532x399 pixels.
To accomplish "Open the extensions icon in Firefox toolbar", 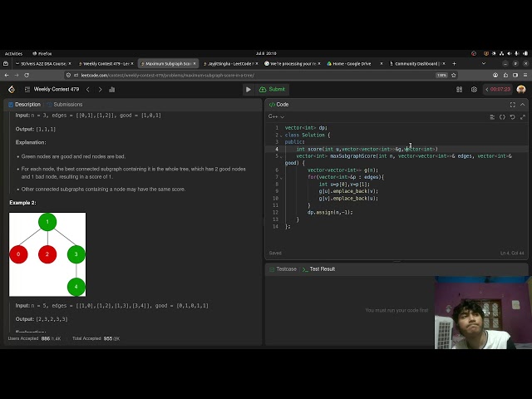I will pyautogui.click(x=505, y=75).
